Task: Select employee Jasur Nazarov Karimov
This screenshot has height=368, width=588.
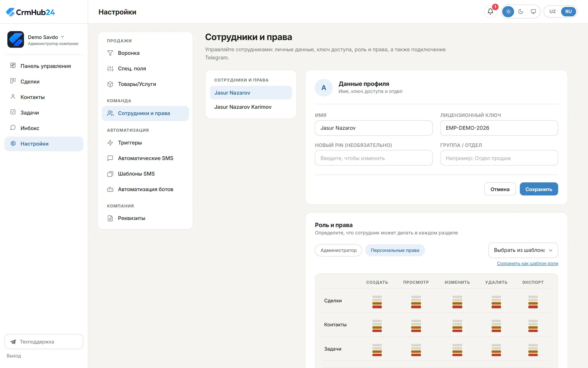Action: 251,107
